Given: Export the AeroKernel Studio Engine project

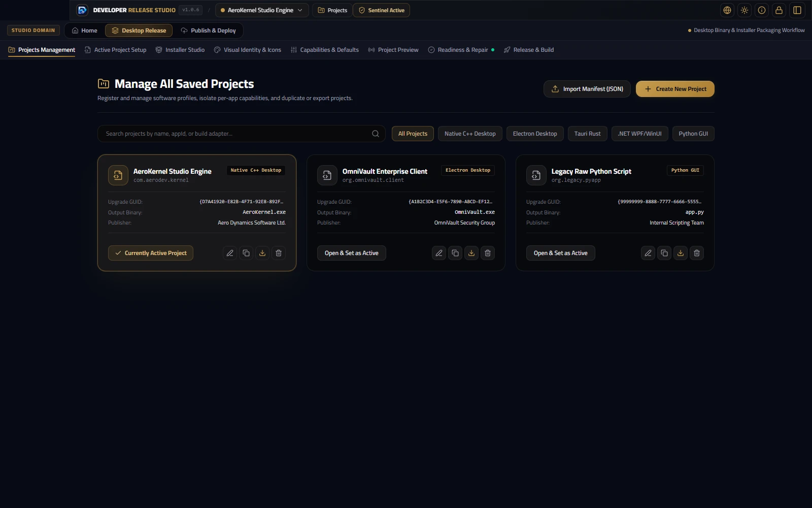Looking at the screenshot, I should [262, 253].
